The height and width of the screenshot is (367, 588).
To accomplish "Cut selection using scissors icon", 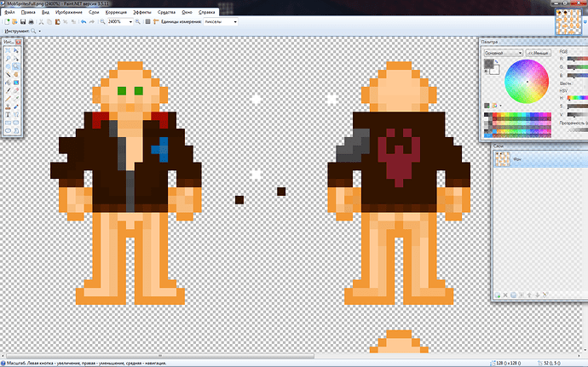I will click(x=41, y=22).
